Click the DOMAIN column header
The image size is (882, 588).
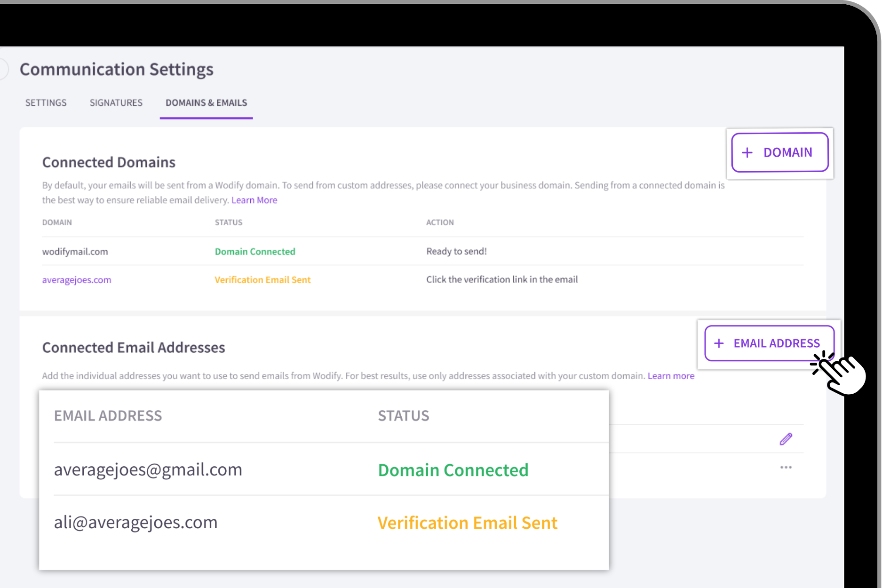pyautogui.click(x=57, y=222)
